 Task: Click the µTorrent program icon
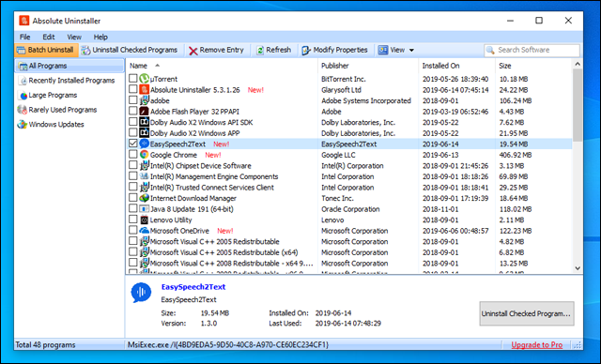(x=144, y=79)
